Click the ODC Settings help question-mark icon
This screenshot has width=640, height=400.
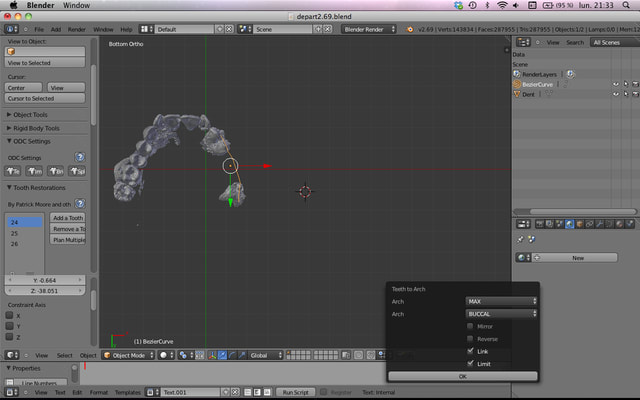(x=79, y=157)
